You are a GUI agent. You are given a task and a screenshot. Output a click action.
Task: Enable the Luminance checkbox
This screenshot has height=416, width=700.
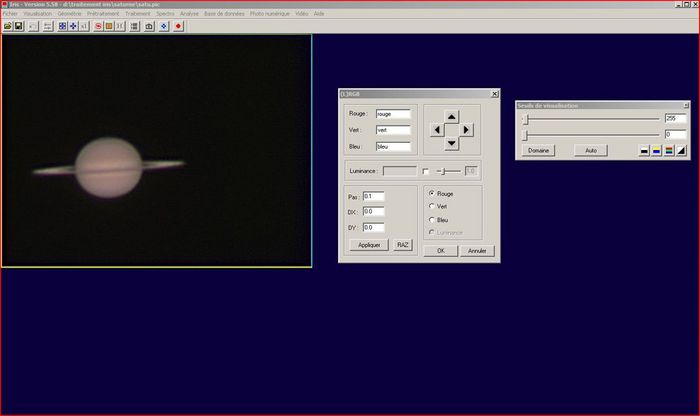pos(425,171)
